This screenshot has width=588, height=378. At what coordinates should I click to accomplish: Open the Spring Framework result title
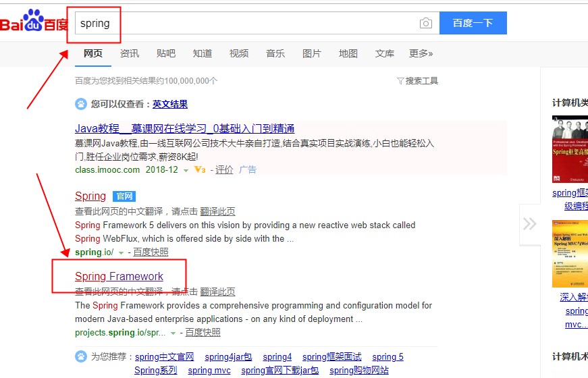coord(119,276)
